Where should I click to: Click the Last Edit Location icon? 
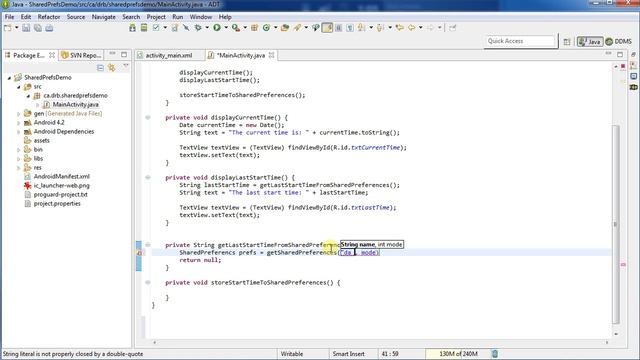(400, 28)
